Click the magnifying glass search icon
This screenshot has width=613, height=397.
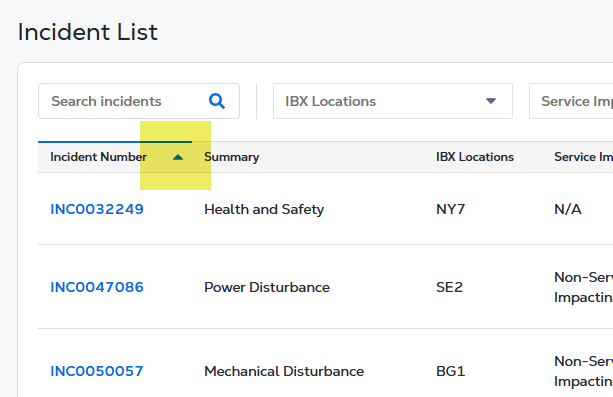click(x=217, y=101)
